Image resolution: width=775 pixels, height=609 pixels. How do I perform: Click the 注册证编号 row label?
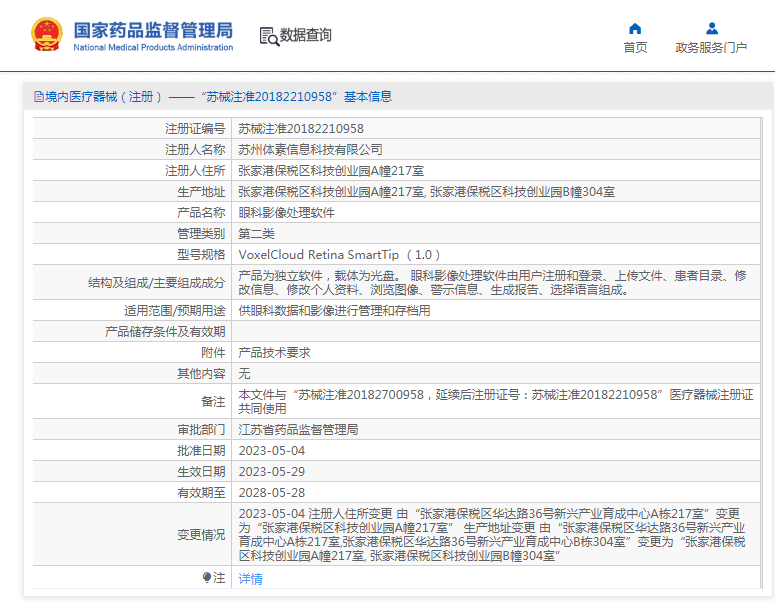[195, 129]
